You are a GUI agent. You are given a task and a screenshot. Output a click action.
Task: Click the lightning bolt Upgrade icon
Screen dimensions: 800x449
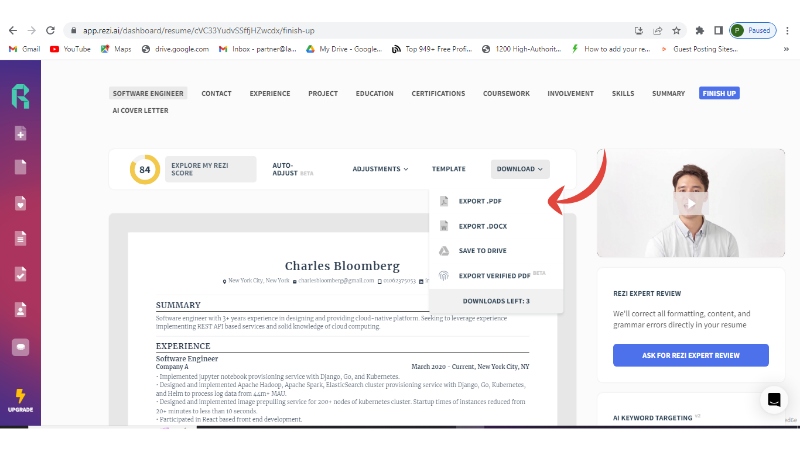pyautogui.click(x=20, y=397)
